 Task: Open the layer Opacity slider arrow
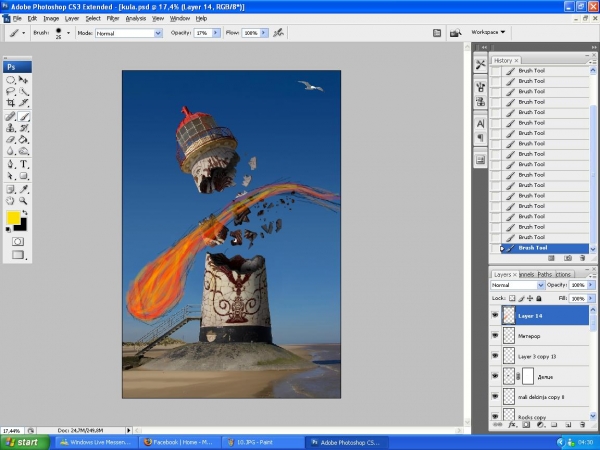591,285
